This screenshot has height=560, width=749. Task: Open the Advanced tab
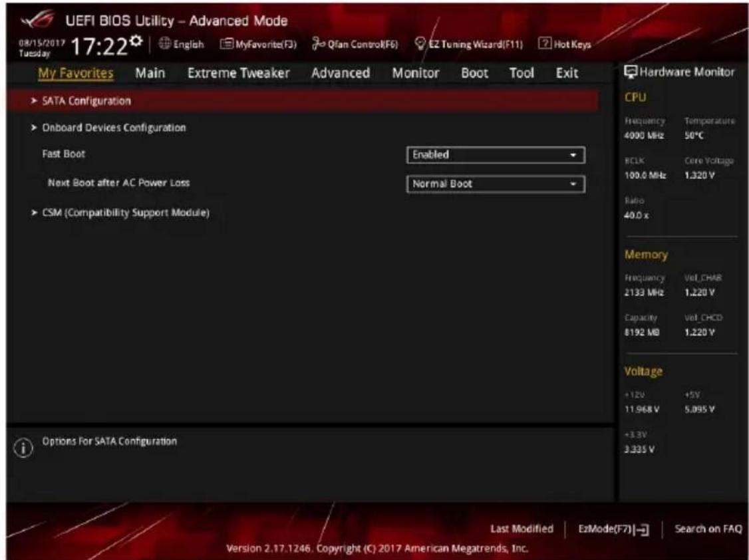pyautogui.click(x=340, y=73)
